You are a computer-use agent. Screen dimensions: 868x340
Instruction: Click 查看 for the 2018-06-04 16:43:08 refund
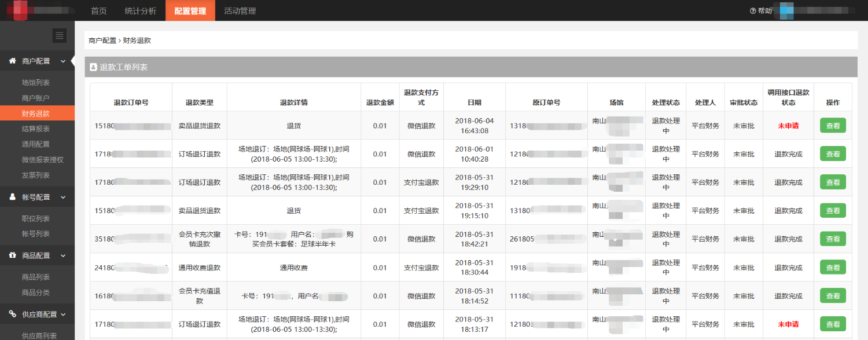click(x=833, y=126)
